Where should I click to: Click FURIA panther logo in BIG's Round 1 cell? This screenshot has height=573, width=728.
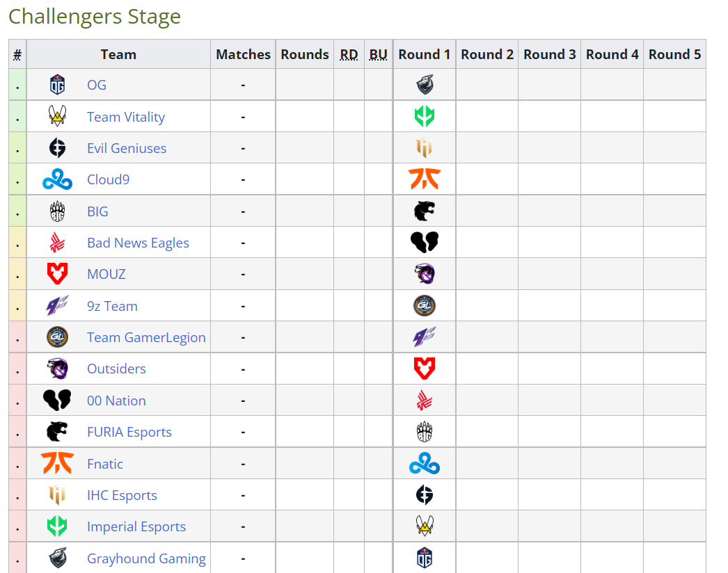[425, 211]
